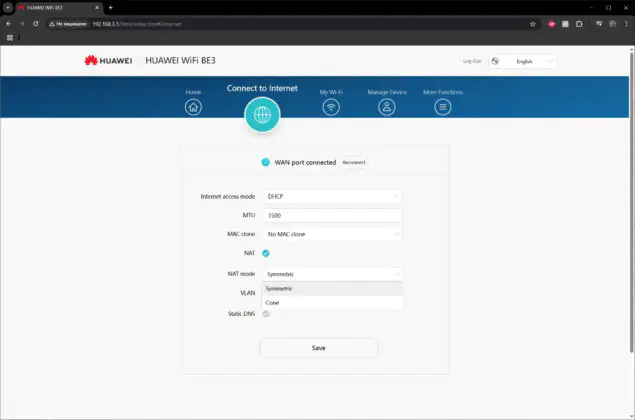Image resolution: width=635 pixels, height=420 pixels.
Task: Open the MAC clone dropdown
Action: click(332, 234)
